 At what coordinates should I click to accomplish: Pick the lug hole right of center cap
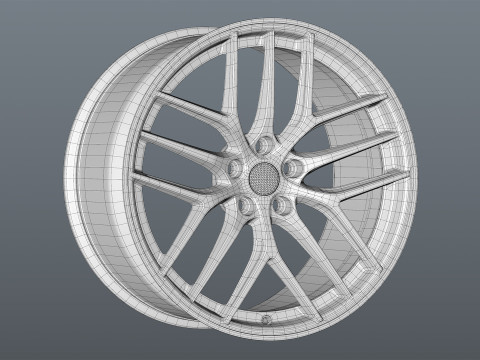click(x=293, y=167)
